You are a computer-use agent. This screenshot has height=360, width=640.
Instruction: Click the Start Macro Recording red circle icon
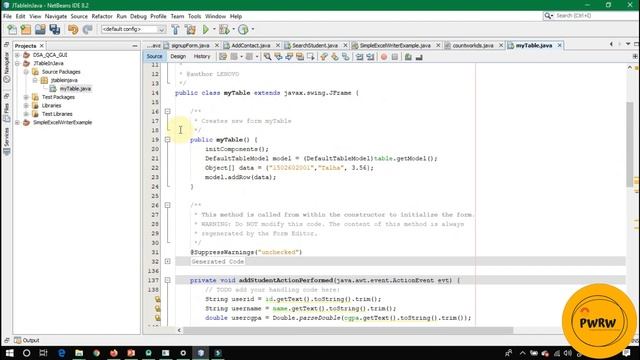click(384, 57)
